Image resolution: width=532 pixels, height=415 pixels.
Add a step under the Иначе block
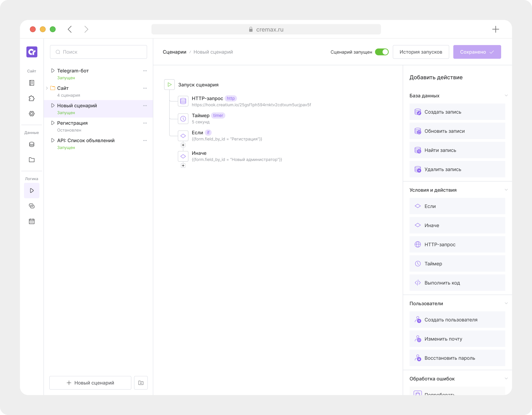click(x=183, y=166)
